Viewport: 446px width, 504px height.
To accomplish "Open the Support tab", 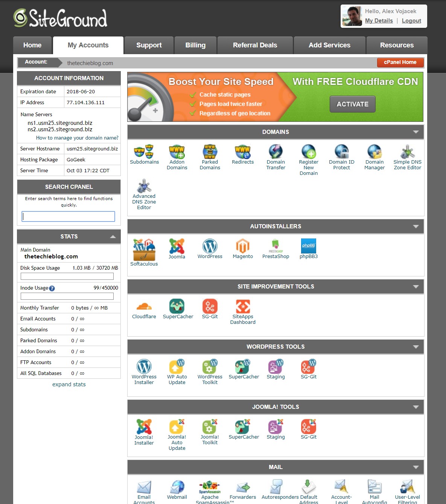I will point(149,45).
